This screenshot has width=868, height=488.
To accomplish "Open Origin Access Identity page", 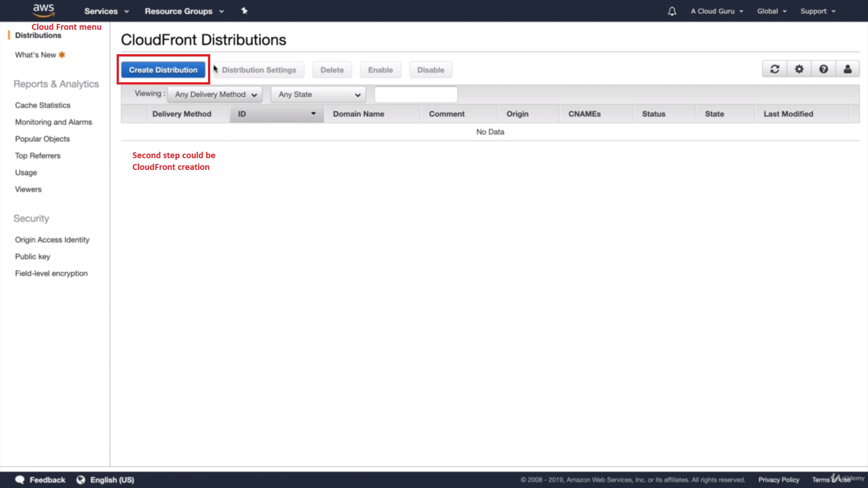I will pos(52,240).
